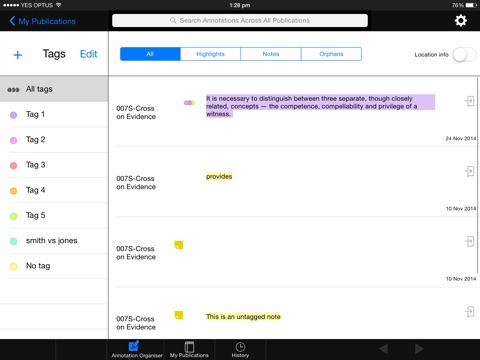Jump to source of 'provides' highlight

point(470,171)
